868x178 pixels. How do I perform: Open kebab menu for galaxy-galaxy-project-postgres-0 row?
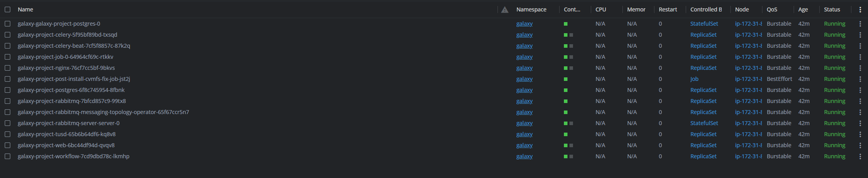click(860, 24)
